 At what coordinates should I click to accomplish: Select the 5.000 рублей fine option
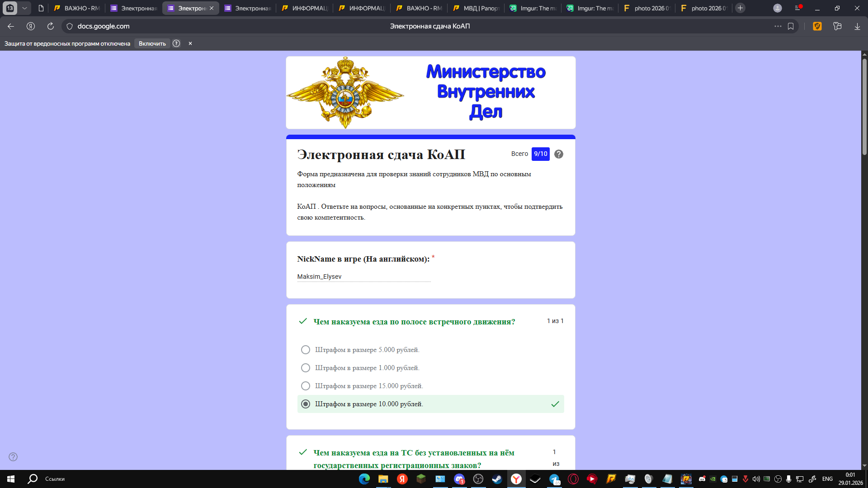[306, 350]
